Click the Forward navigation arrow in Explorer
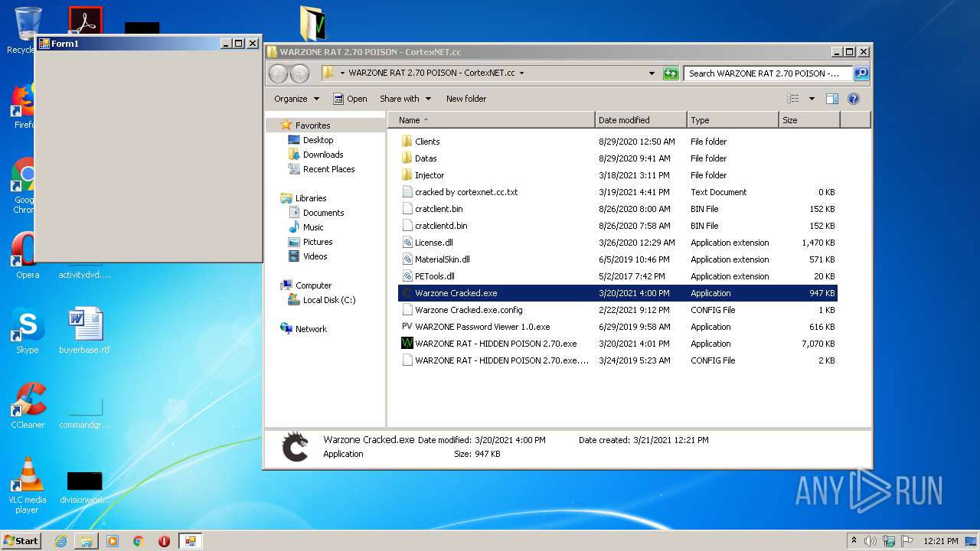This screenshot has height=551, width=980. point(299,73)
